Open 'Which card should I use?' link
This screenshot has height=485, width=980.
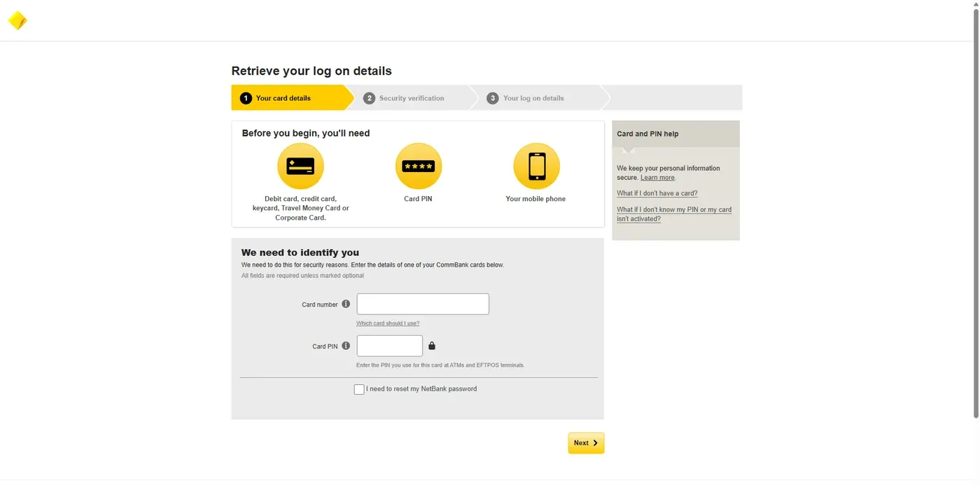pyautogui.click(x=388, y=323)
